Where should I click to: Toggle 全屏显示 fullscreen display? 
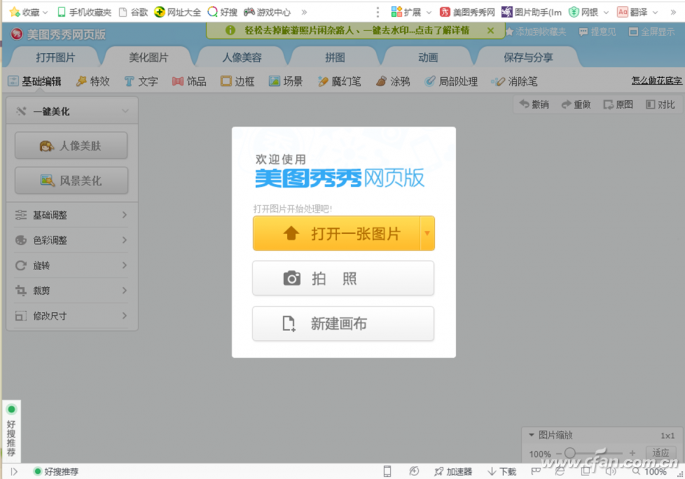coord(651,32)
